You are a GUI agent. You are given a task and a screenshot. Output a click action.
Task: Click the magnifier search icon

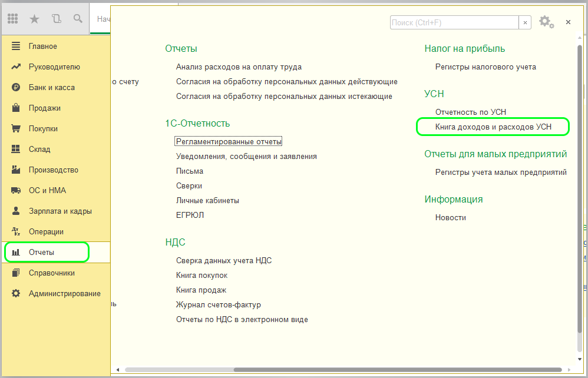tap(78, 19)
